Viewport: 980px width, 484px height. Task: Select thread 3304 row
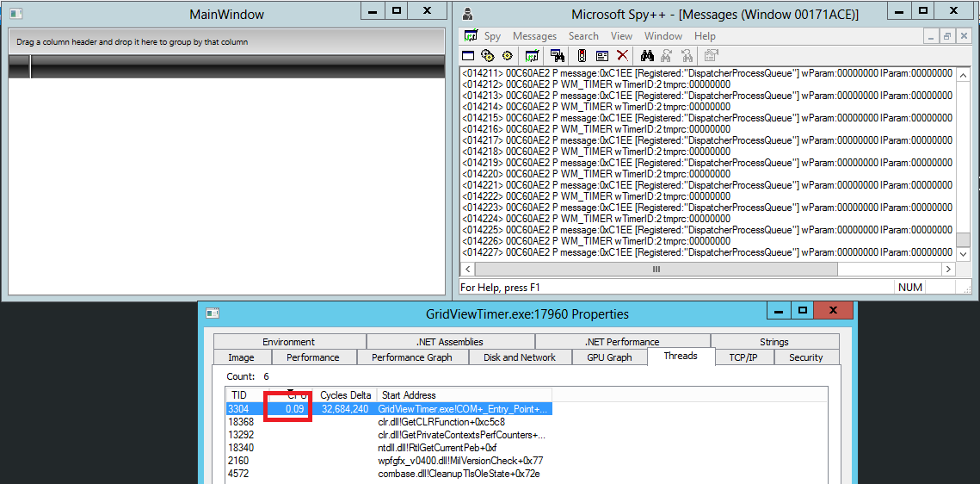click(x=389, y=409)
